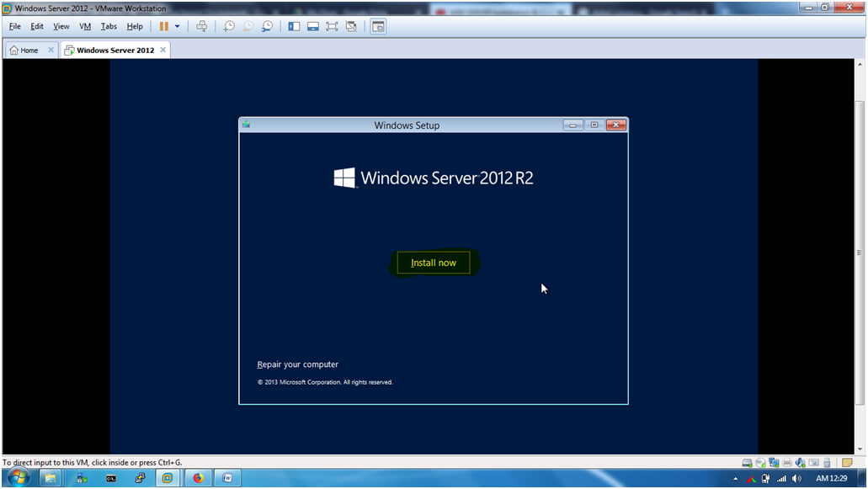Viewport: 868px width, 489px height.
Task: Launch Command Prompt from the taskbar
Action: (x=111, y=478)
